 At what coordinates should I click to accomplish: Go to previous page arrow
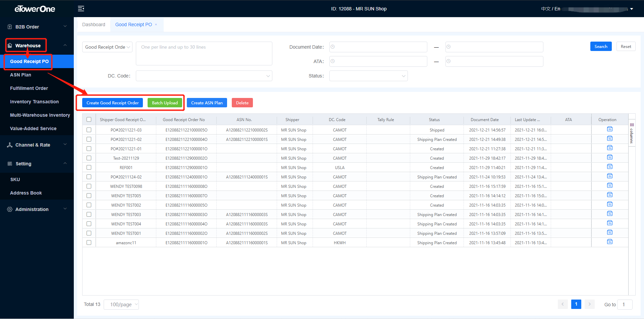(x=563, y=304)
